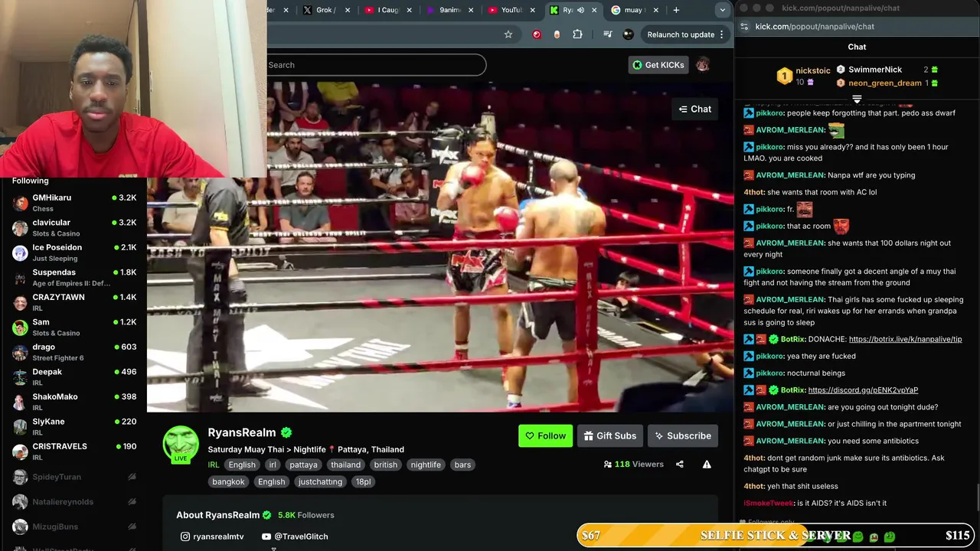
Task: Open the Extensions puzzle-piece menu
Action: (x=578, y=34)
